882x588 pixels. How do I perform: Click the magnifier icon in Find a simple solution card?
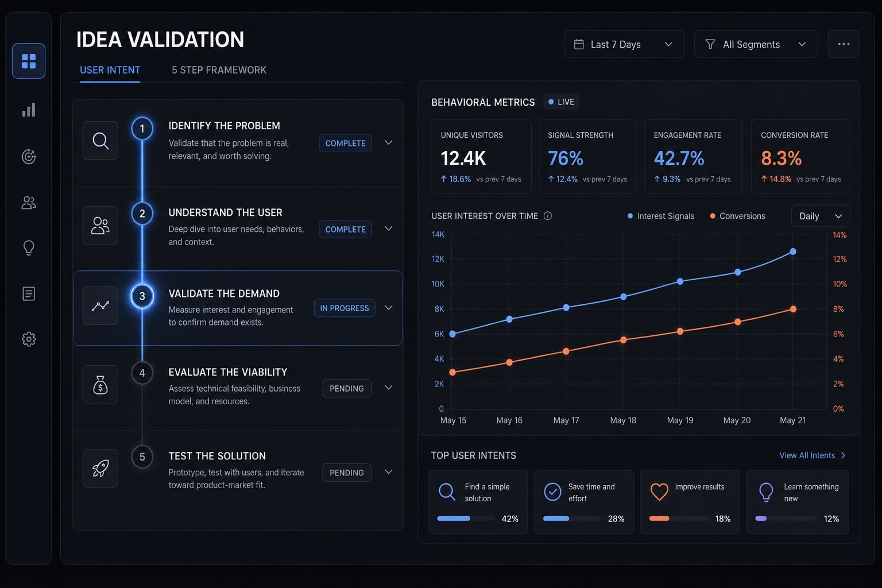(x=447, y=492)
